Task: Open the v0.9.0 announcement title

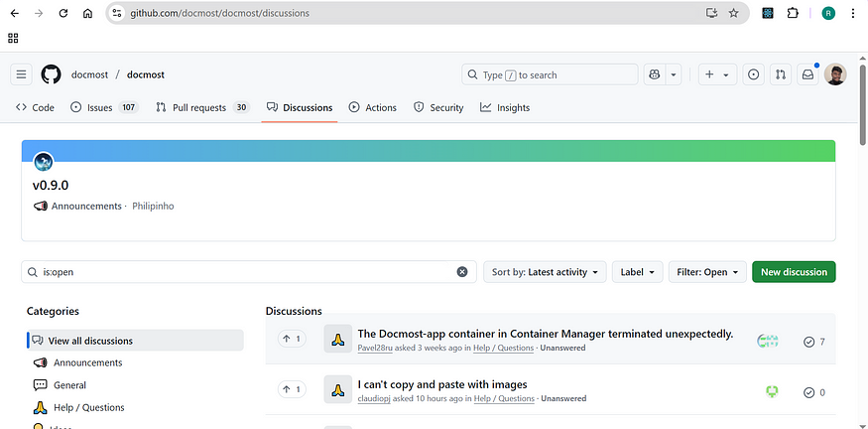Action: pos(51,186)
